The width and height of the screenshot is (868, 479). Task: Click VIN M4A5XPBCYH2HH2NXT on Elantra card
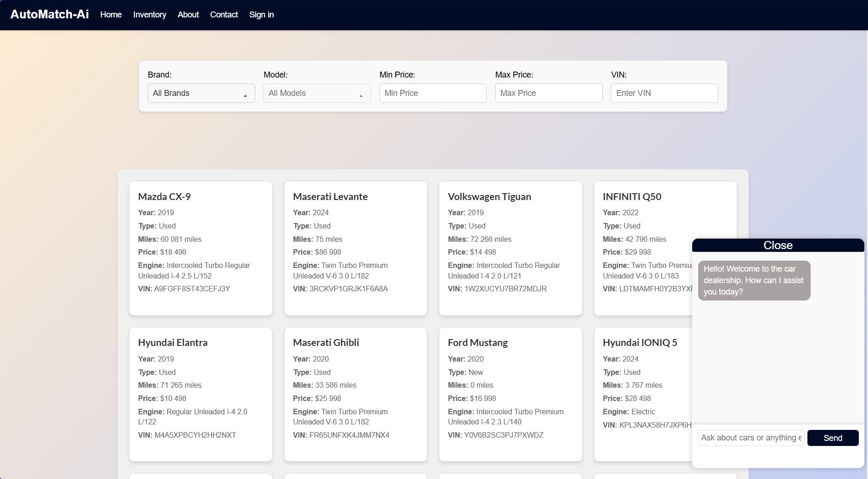point(195,435)
